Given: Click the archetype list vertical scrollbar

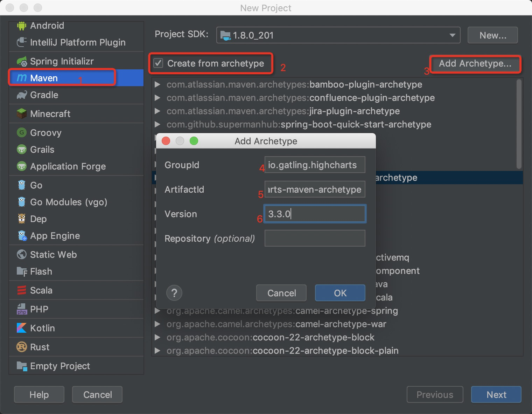Looking at the screenshot, I should pos(519,124).
